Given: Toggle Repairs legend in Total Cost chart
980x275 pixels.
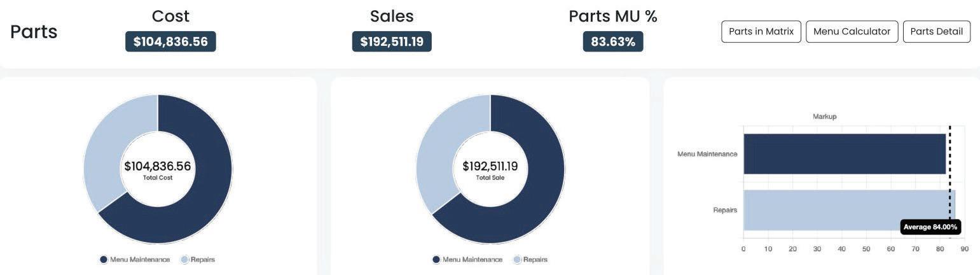Looking at the screenshot, I should point(198,260).
